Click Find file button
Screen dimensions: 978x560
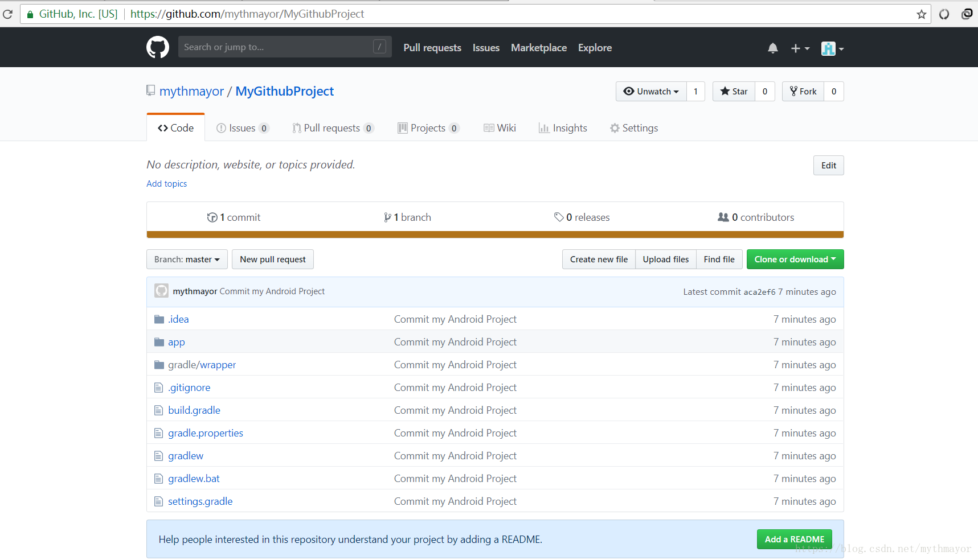tap(719, 260)
